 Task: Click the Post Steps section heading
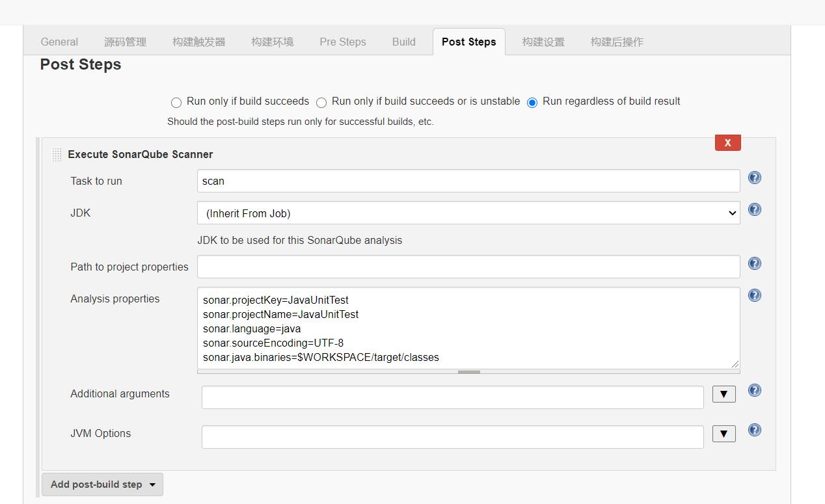click(81, 64)
